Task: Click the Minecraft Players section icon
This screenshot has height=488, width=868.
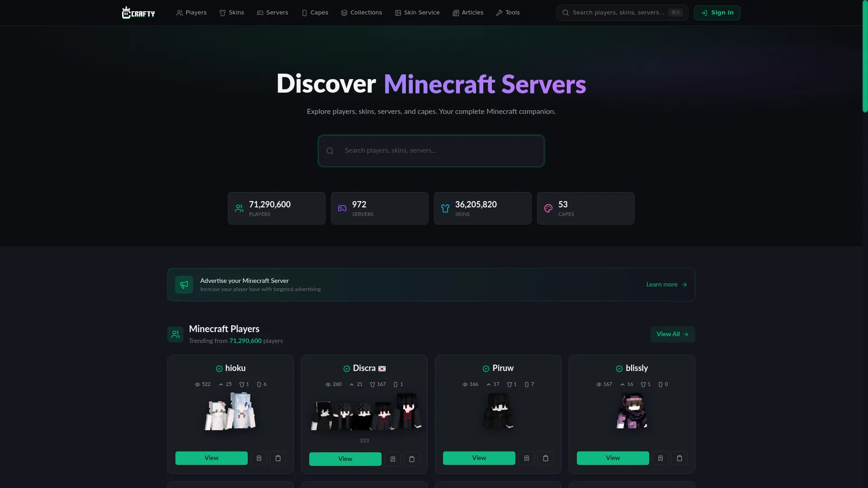Action: [x=175, y=334]
